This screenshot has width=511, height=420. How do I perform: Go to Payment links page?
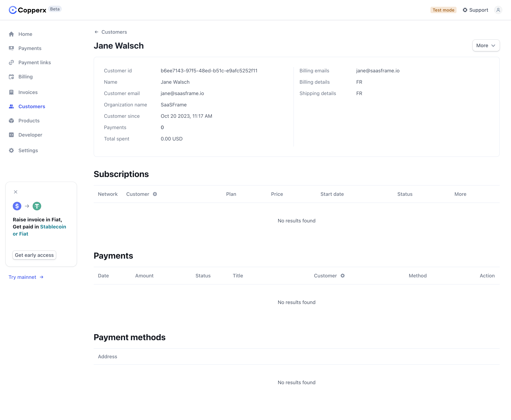(x=35, y=62)
